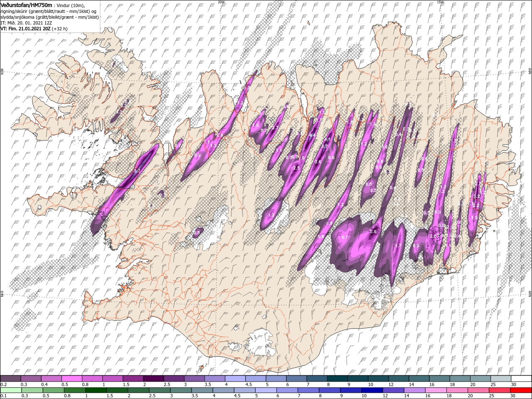Pick upper legend swatch between 2 and 2.5
Screen dimensions: 532x399
coord(153,379)
